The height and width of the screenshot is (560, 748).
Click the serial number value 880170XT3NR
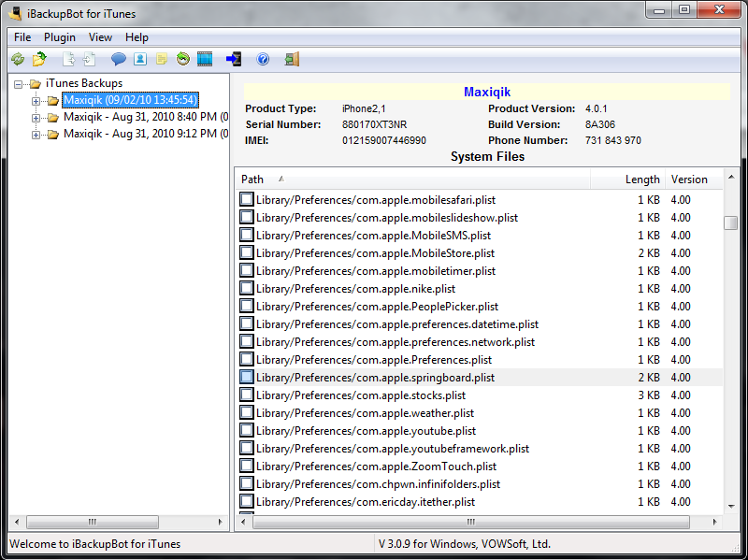375,124
